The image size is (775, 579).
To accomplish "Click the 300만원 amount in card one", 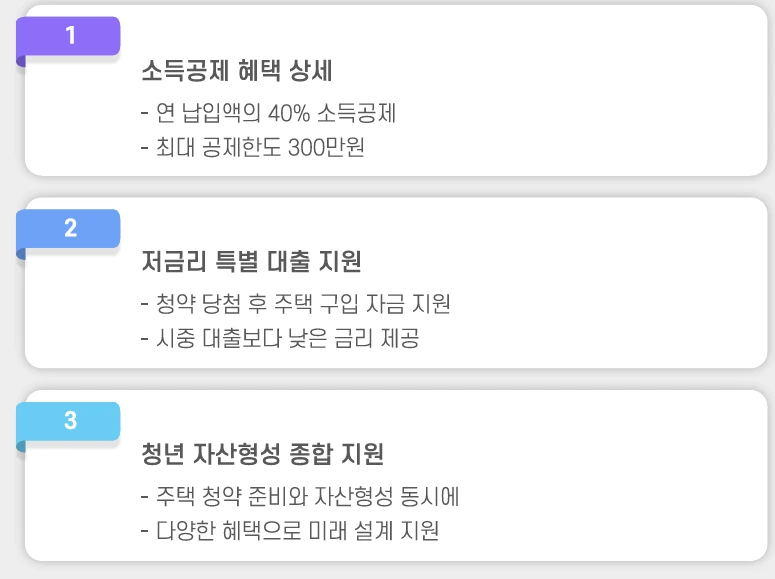I will click(x=326, y=147).
